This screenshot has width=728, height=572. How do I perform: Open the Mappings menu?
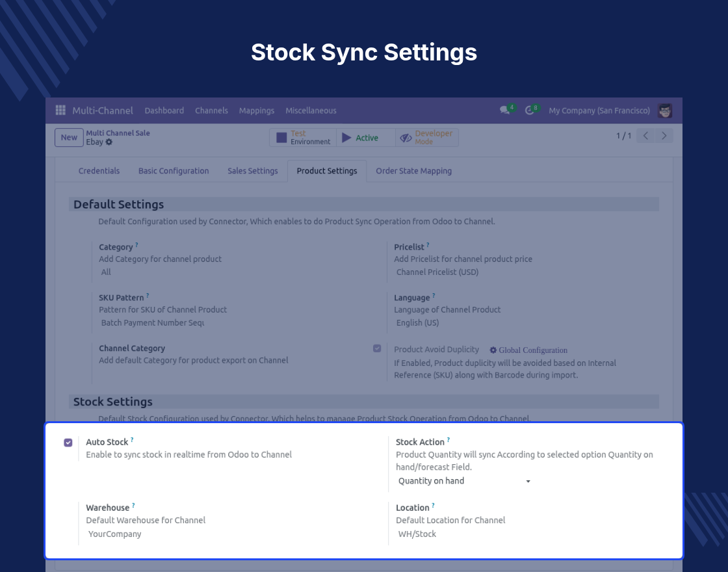tap(257, 110)
